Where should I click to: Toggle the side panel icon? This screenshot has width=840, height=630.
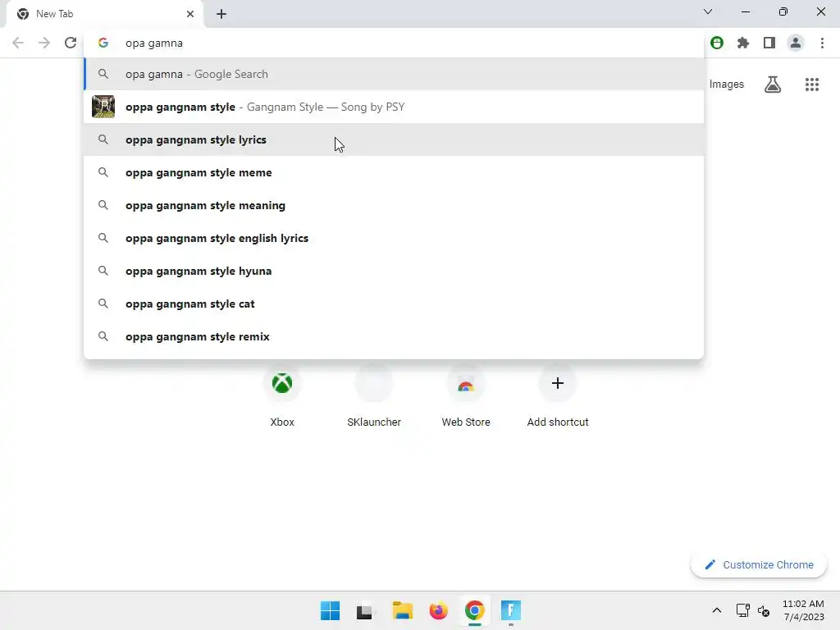(x=769, y=43)
